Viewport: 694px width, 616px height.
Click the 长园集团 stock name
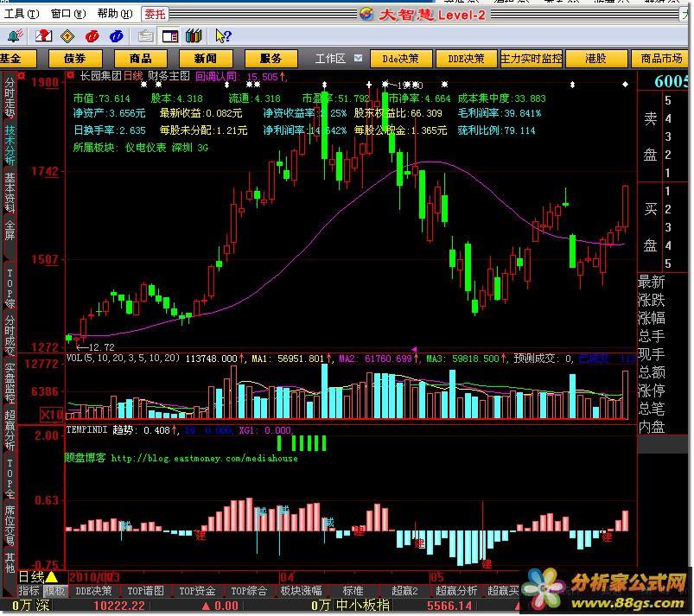tap(100, 76)
